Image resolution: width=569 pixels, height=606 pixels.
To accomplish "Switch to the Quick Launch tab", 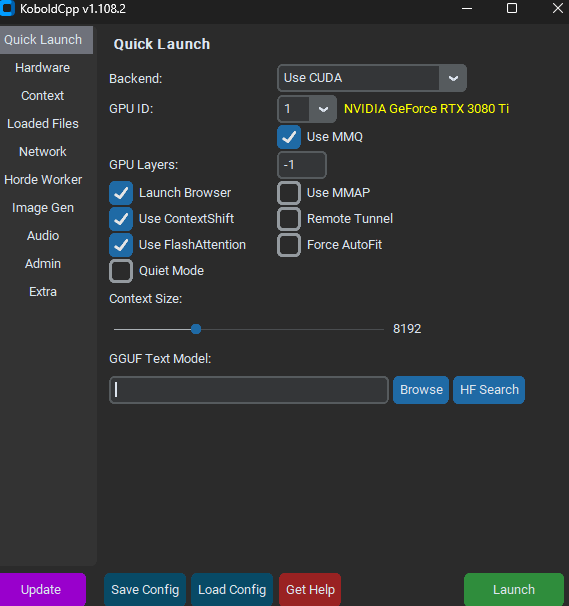I will [46, 40].
